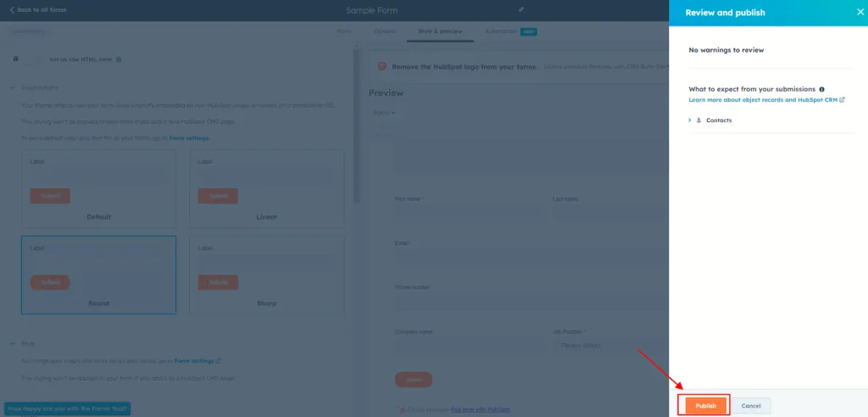Viewport: 868px width, 417px height.
Task: Click the Email field in preview
Action: click(x=531, y=258)
